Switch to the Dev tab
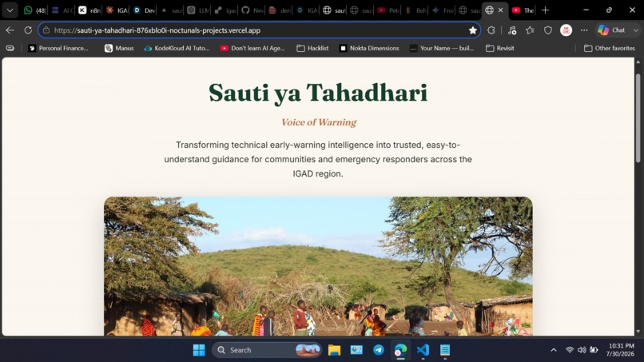Viewport: 644px width, 362px height. click(x=144, y=10)
